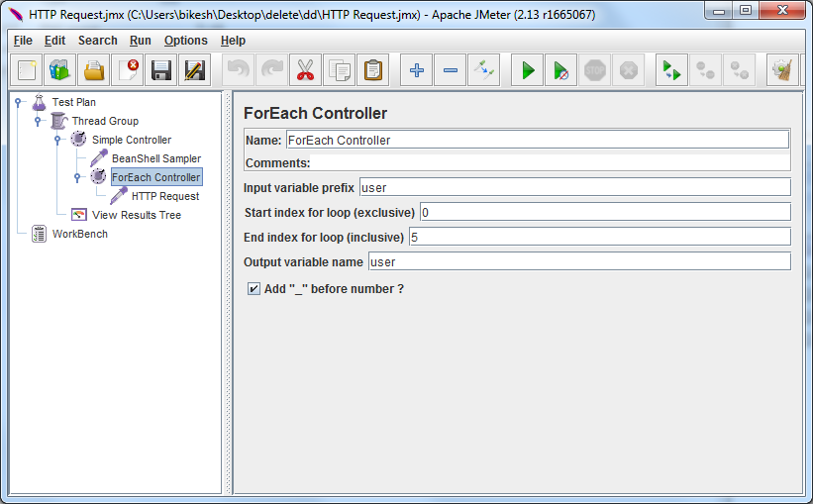Screen dimensions: 813x504
Task: Maximize the JMeter window
Action: [746, 11]
